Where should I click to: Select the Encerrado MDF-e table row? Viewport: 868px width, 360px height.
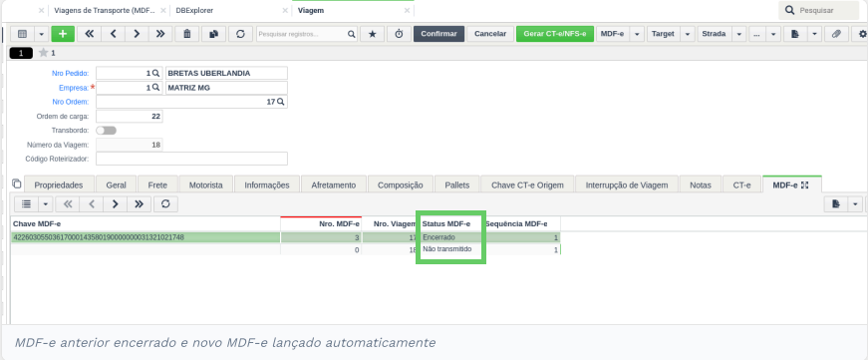point(286,237)
